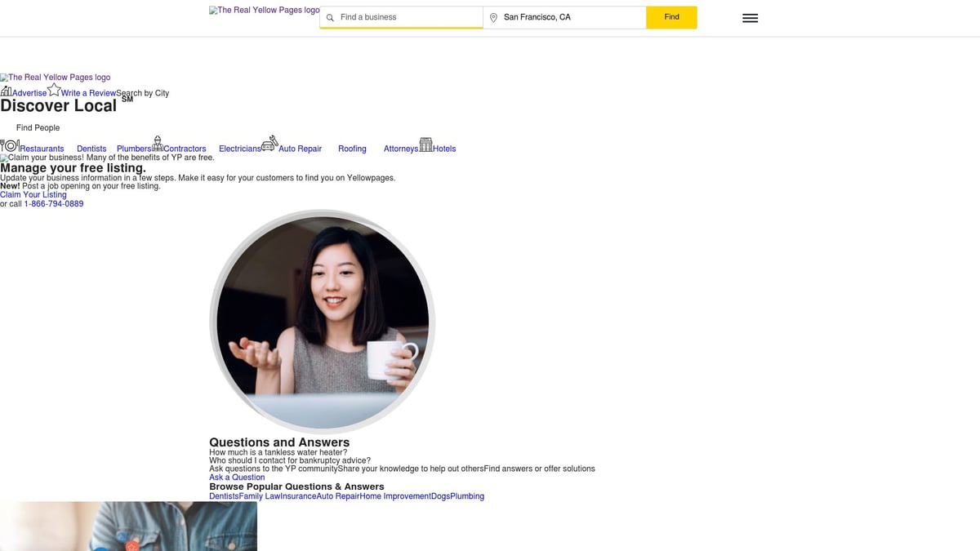Open the Roofing category link
Image resolution: width=980 pixels, height=551 pixels.
(352, 149)
